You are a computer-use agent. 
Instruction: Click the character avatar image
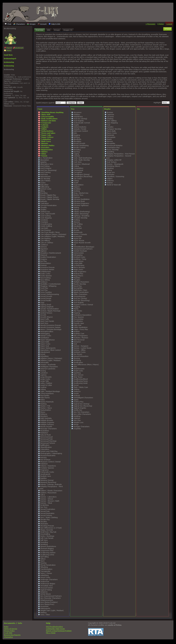[x=10, y=39]
